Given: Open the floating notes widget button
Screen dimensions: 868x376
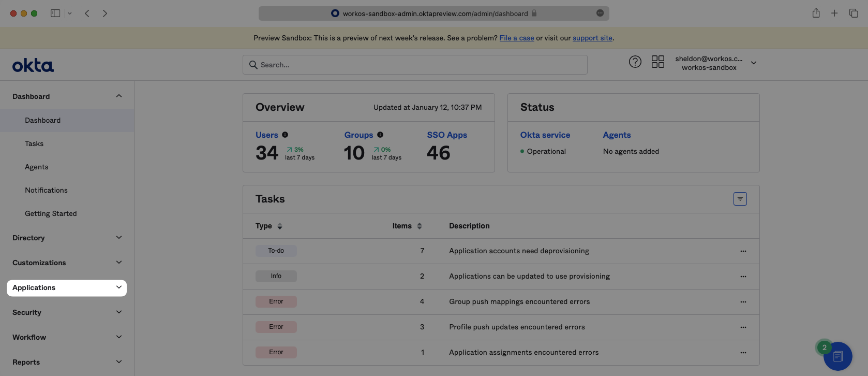Looking at the screenshot, I should click(837, 356).
